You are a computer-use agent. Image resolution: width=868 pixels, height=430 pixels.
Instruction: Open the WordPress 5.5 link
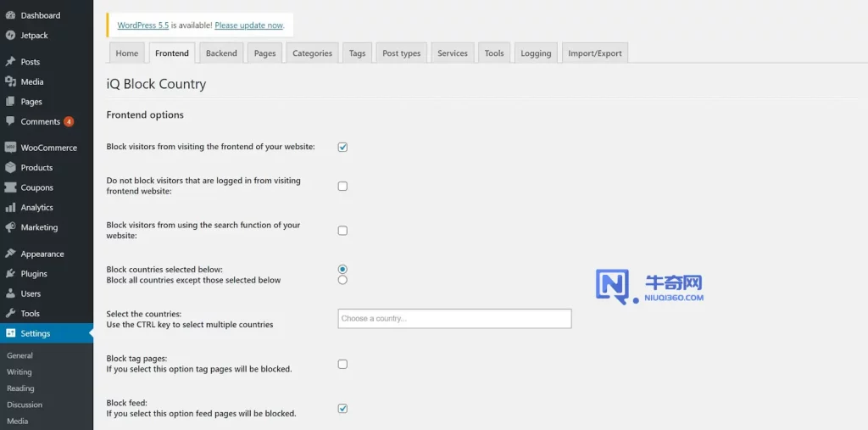[x=142, y=25]
